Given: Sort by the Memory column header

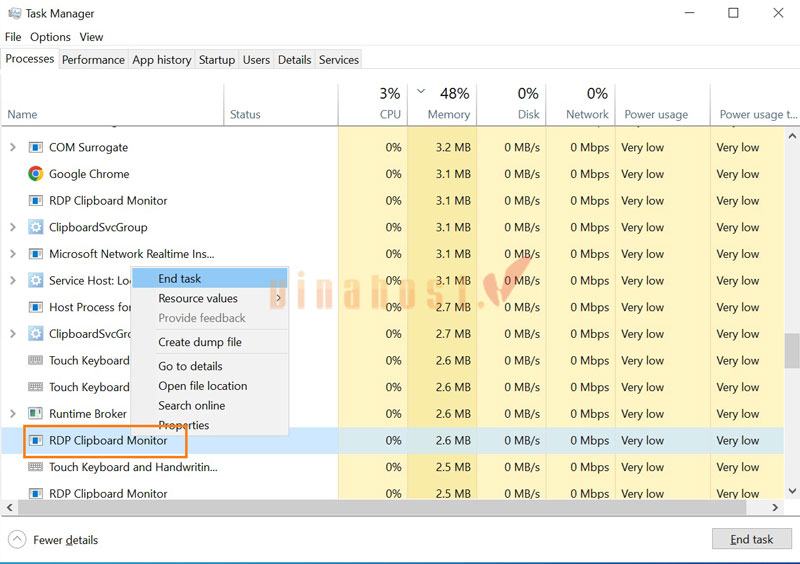Looking at the screenshot, I should (442, 105).
